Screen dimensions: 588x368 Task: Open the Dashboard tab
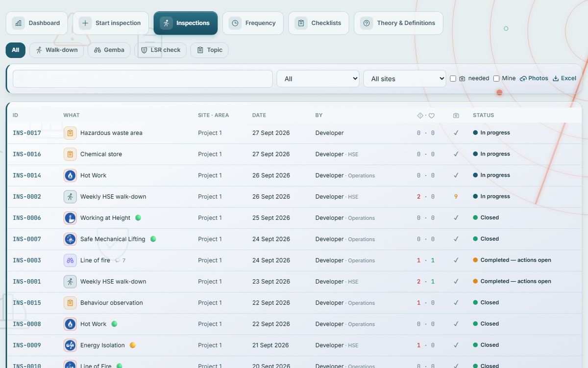point(37,23)
